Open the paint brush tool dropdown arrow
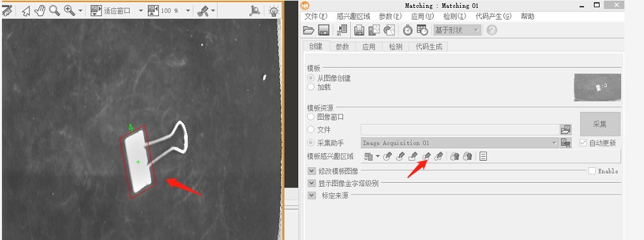Viewport: 644px width, 240px height. pyautogui.click(x=213, y=10)
